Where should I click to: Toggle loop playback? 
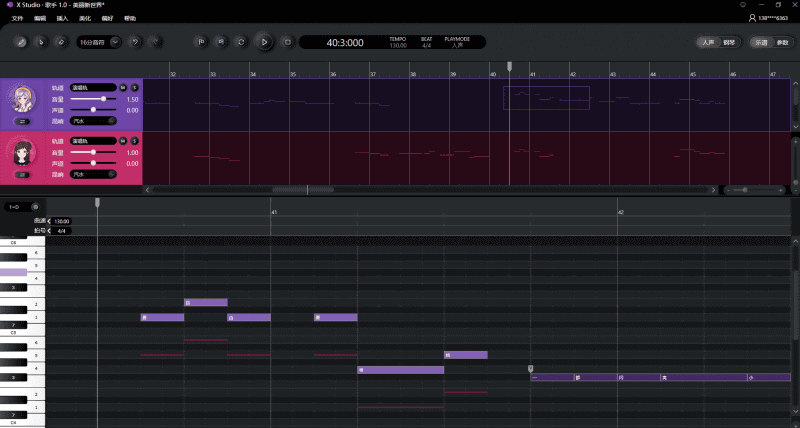tap(241, 42)
